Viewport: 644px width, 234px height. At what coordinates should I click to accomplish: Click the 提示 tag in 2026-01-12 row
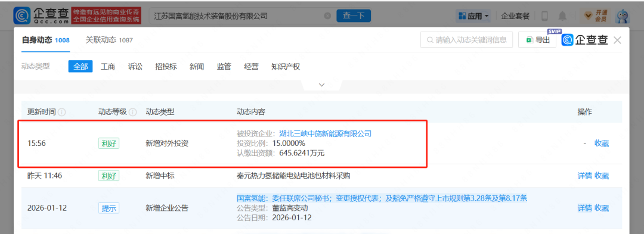tap(109, 208)
